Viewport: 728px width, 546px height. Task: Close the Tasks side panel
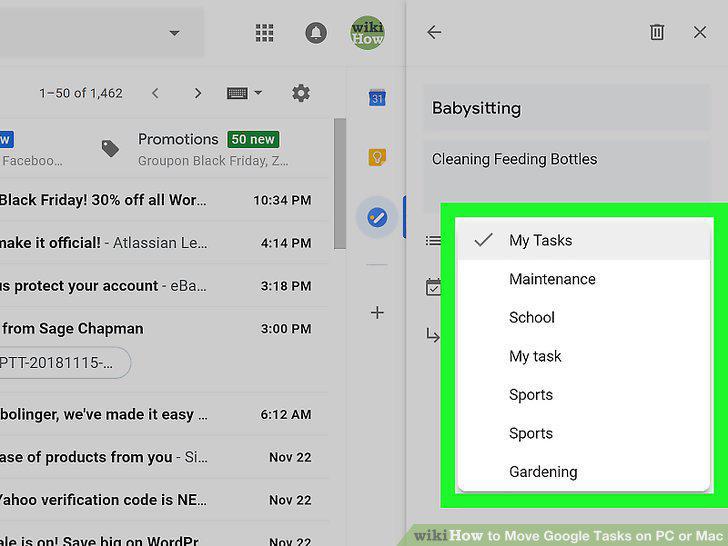point(700,32)
